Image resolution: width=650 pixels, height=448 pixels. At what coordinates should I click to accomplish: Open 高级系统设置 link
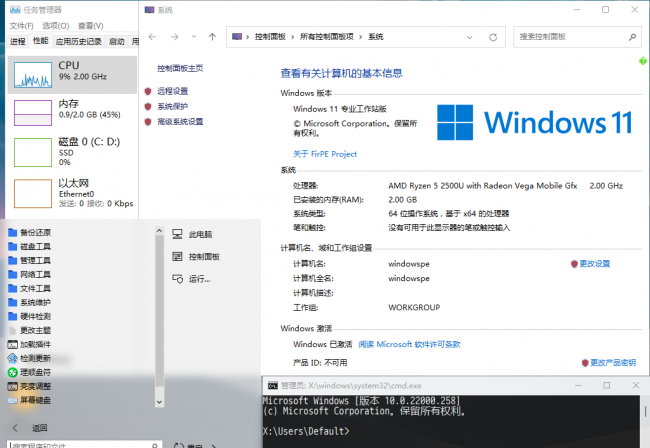tap(180, 121)
